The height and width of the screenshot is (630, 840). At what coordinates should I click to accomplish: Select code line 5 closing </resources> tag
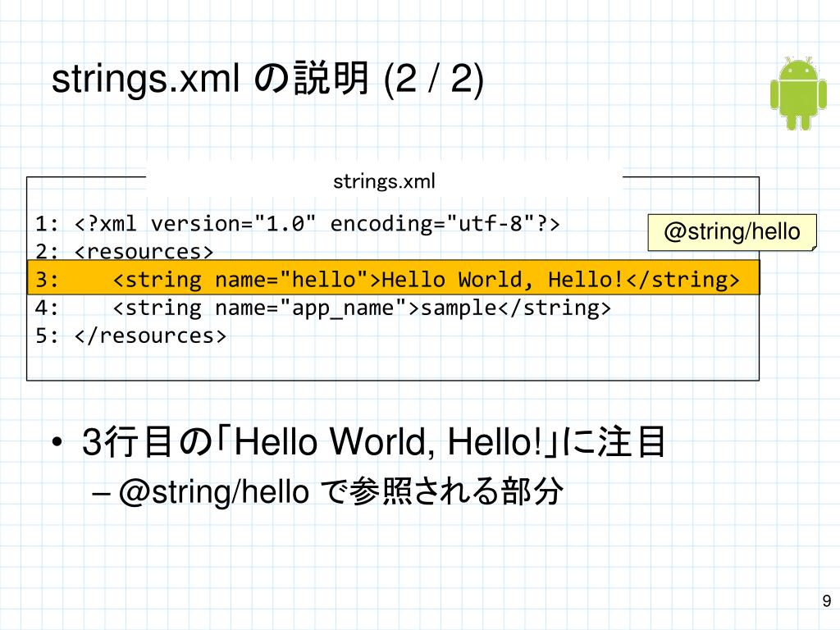click(130, 336)
